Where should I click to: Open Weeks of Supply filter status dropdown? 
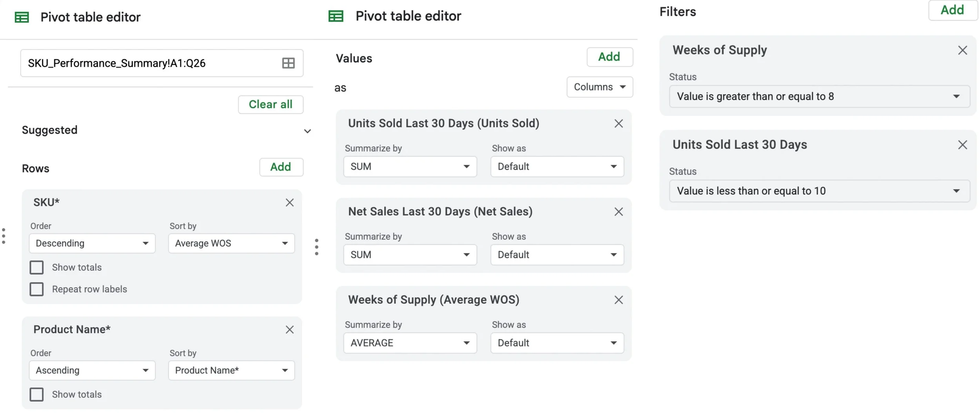pyautogui.click(x=819, y=97)
